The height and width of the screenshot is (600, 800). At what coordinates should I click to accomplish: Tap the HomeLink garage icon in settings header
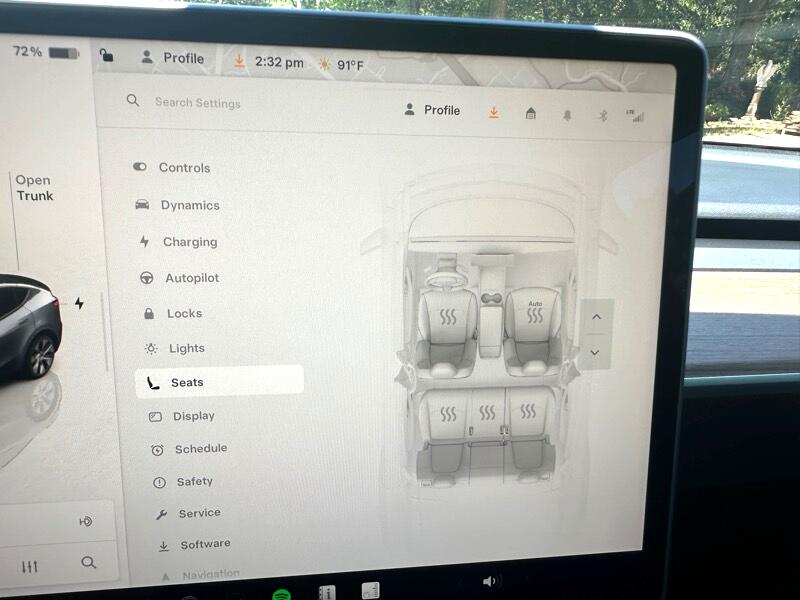[530, 113]
